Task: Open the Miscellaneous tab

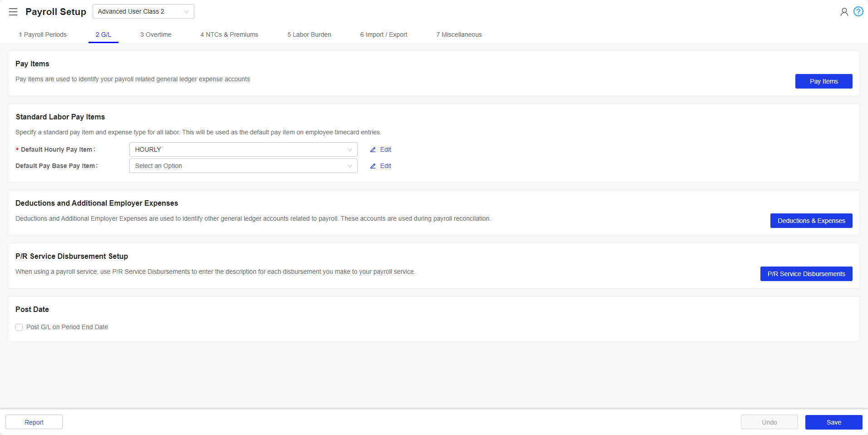Action: [459, 35]
